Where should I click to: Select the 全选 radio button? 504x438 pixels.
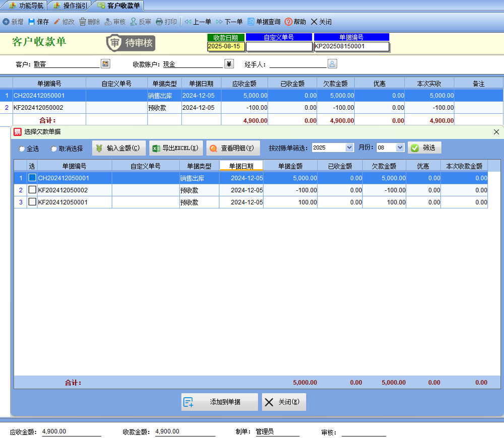click(22, 149)
